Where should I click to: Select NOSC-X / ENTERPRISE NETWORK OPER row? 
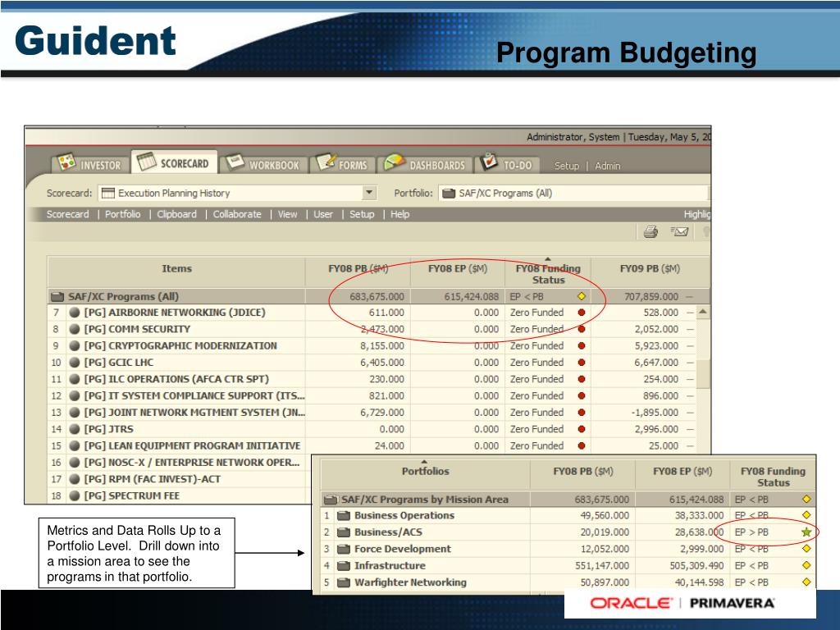(192, 463)
